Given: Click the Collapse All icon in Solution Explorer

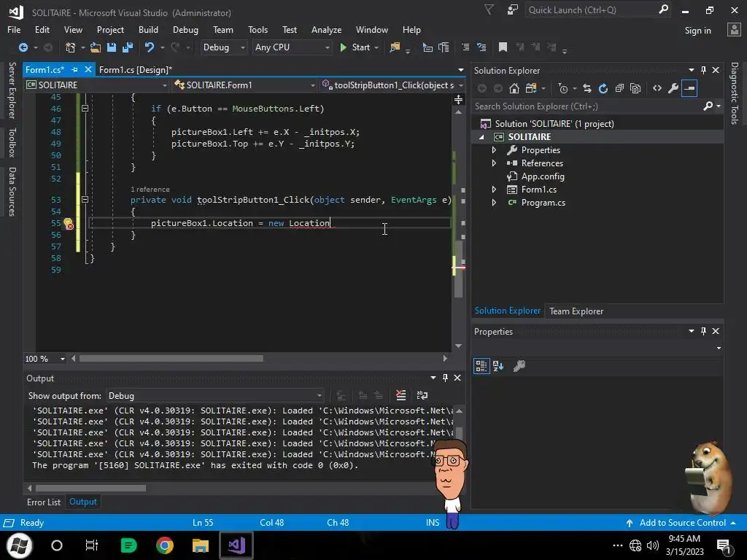Looking at the screenshot, I should [x=619, y=88].
